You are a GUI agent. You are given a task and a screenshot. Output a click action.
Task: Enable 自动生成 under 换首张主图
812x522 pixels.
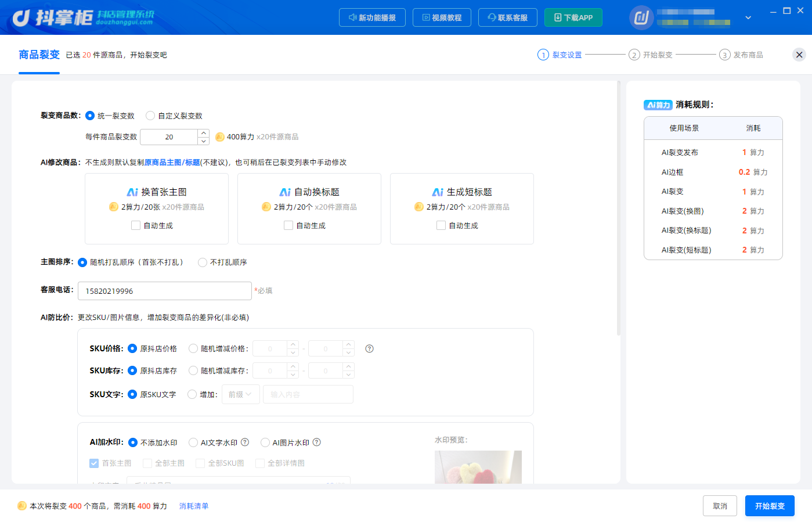pos(136,225)
